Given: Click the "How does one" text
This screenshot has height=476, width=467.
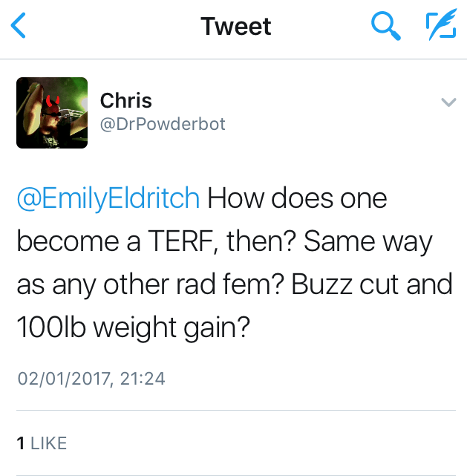Looking at the screenshot, I should (298, 199).
